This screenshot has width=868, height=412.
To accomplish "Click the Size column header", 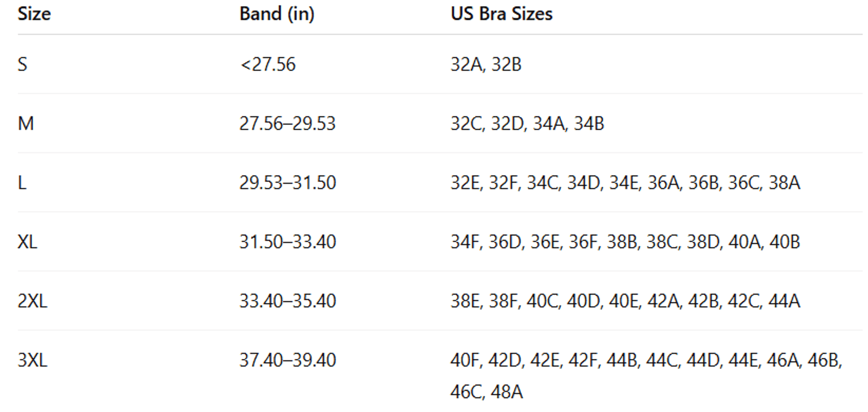I will pos(34,14).
